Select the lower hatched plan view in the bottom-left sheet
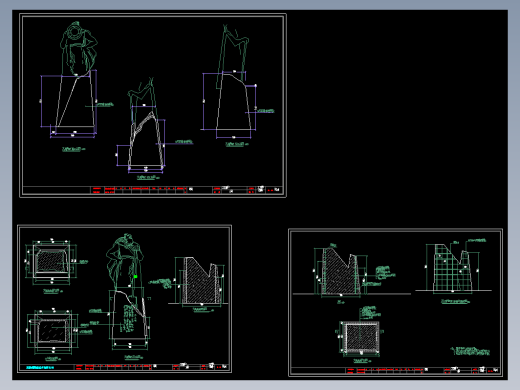The height and width of the screenshot is (390, 520). click(x=53, y=331)
